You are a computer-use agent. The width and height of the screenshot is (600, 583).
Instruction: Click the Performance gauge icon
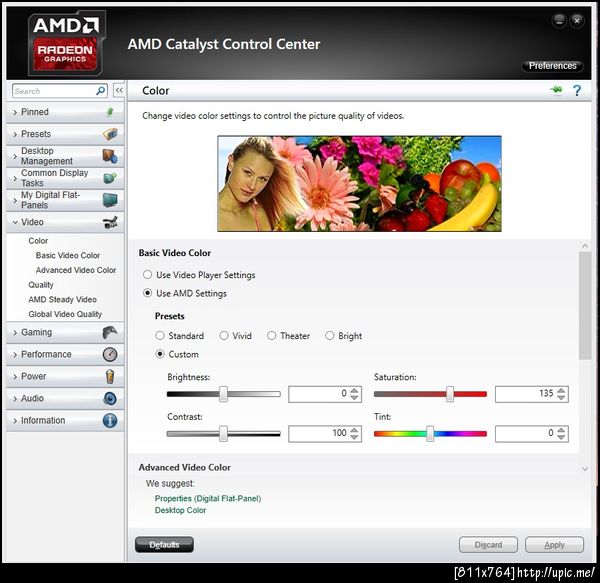(x=110, y=354)
